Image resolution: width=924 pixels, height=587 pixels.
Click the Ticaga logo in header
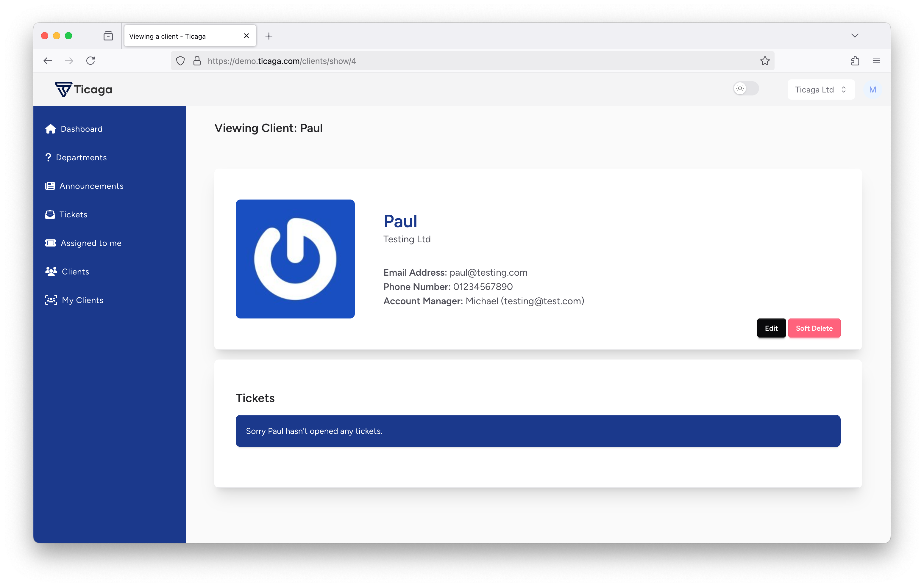click(84, 90)
